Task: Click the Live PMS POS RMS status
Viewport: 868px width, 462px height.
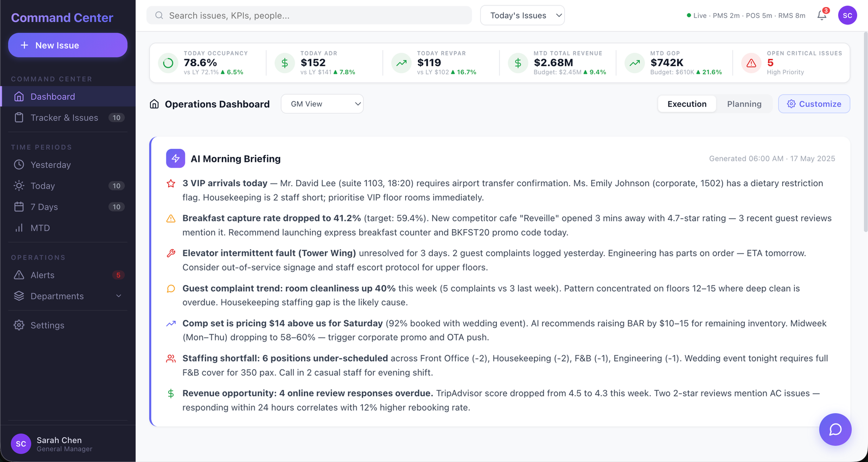Action: click(x=746, y=15)
